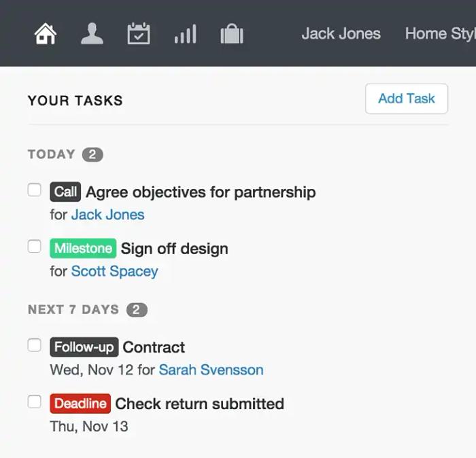Go to the Home dashboard icon
The height and width of the screenshot is (458, 476).
tap(46, 34)
